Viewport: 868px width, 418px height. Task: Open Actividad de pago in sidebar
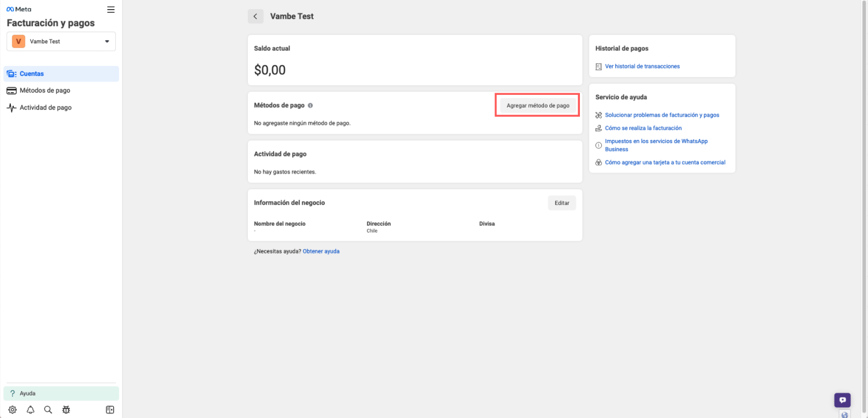(46, 108)
